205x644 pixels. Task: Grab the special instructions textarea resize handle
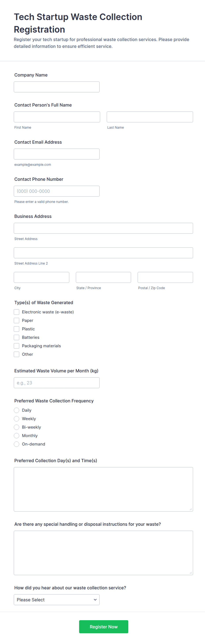point(191,573)
